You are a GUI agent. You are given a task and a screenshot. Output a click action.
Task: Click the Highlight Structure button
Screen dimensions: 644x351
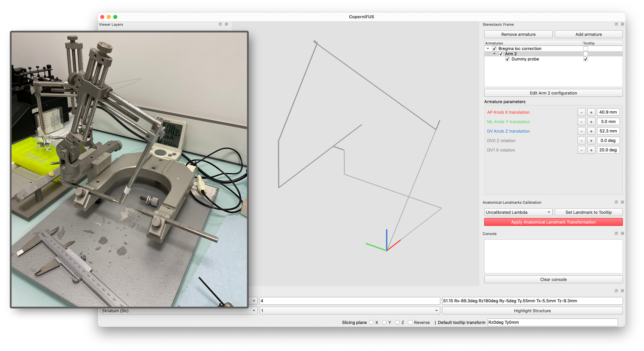click(x=532, y=311)
